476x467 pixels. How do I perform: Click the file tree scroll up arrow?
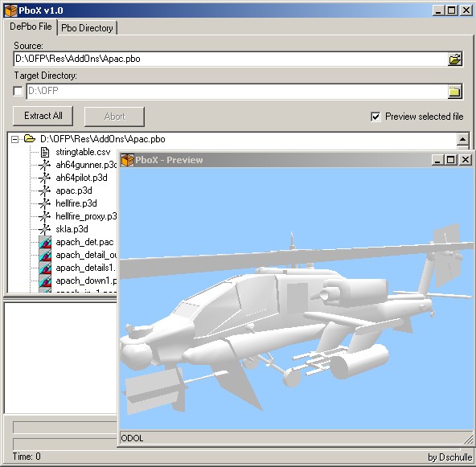462,139
